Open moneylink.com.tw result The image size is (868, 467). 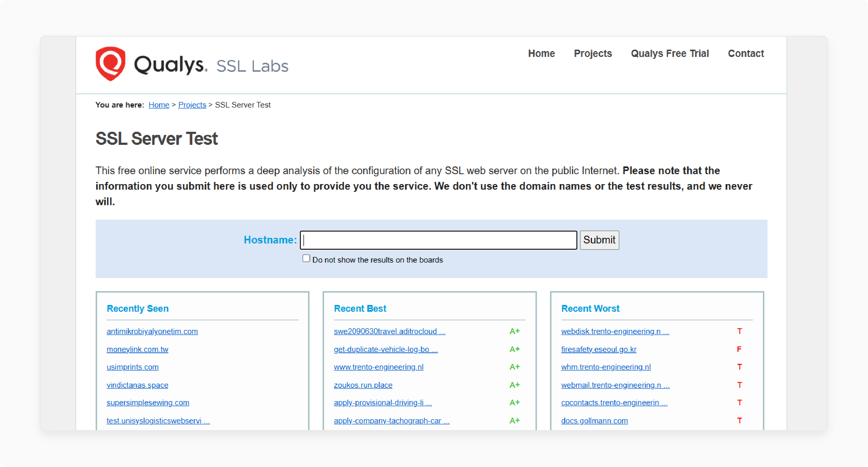tap(138, 349)
